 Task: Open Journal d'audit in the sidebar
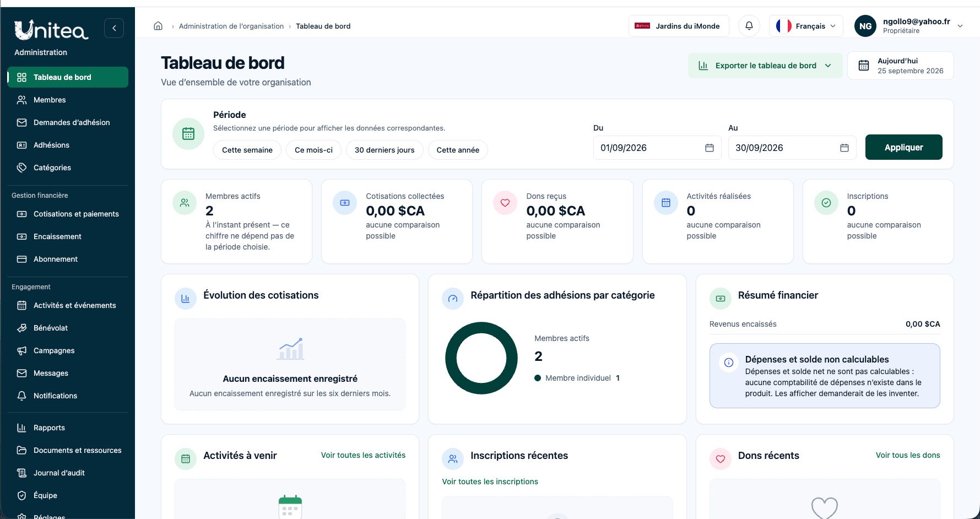click(x=68, y=473)
